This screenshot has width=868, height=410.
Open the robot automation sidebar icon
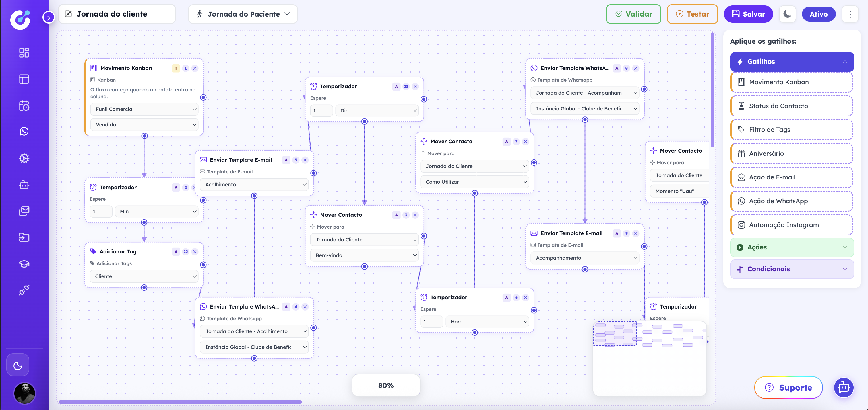tap(24, 184)
